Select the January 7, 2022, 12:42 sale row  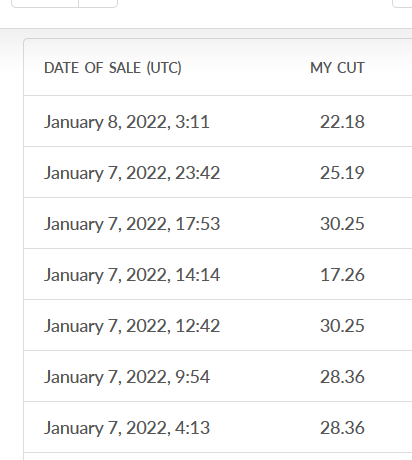tap(218, 325)
